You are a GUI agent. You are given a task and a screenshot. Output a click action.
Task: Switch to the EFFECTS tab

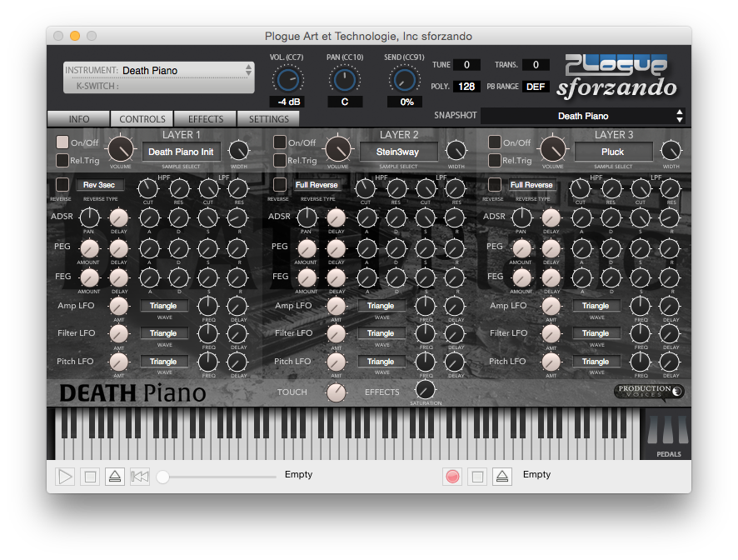pos(206,119)
